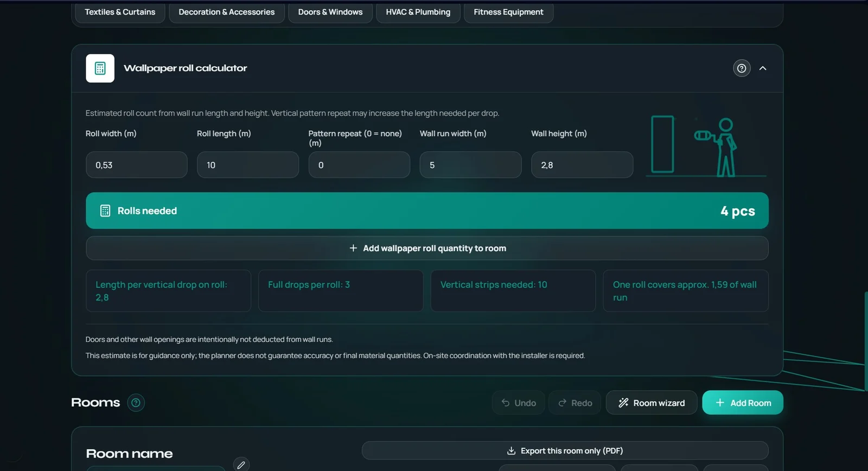Click the Wall height input field
The image size is (868, 471).
click(x=582, y=165)
